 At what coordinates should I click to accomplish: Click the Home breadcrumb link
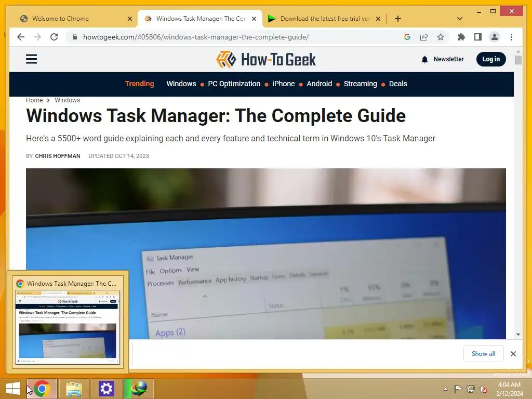34,100
